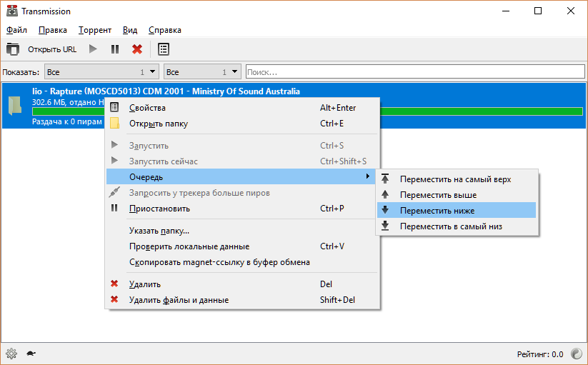The width and height of the screenshot is (588, 365).
Task: Expand the second tracker filter dropdown
Action: click(x=202, y=71)
